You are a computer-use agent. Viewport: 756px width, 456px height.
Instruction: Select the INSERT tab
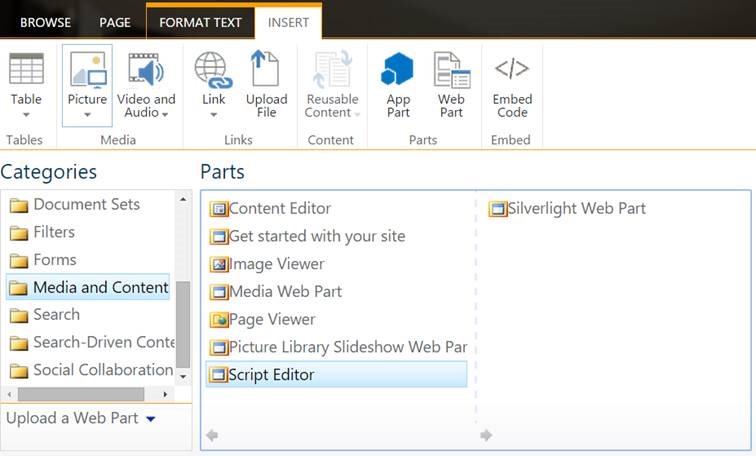(x=288, y=23)
